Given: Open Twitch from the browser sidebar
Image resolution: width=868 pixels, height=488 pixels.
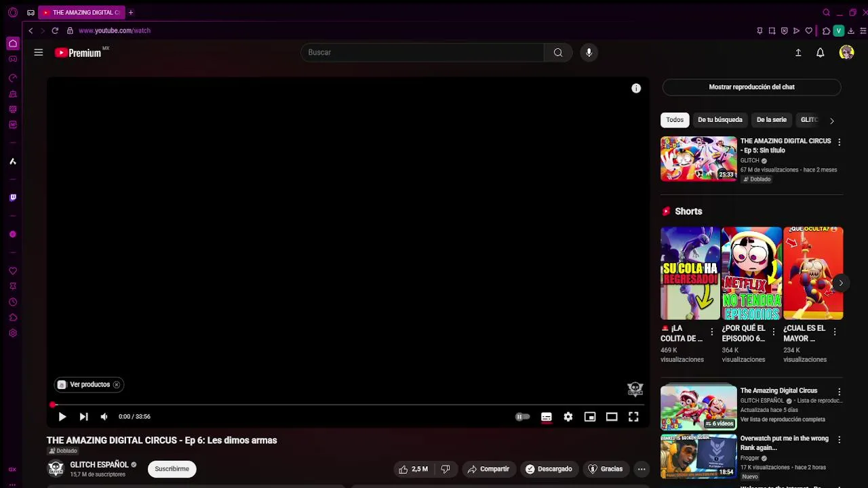Looking at the screenshot, I should click(12, 198).
